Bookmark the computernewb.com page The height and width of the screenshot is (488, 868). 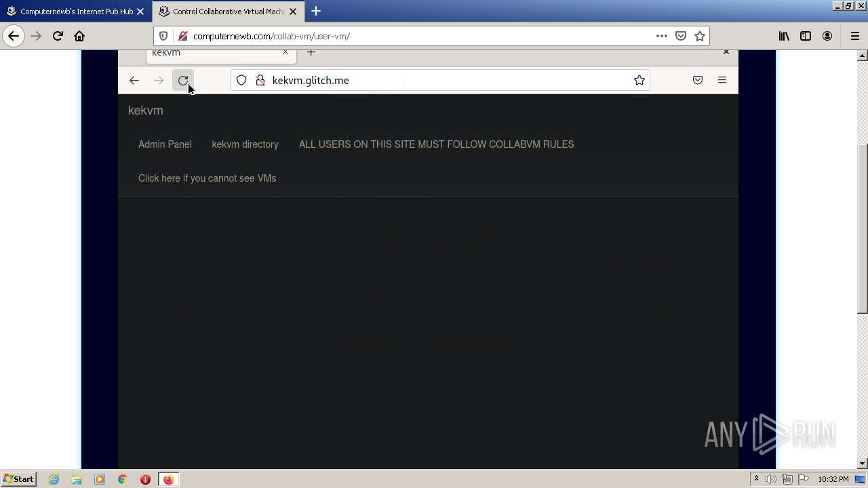click(x=700, y=36)
